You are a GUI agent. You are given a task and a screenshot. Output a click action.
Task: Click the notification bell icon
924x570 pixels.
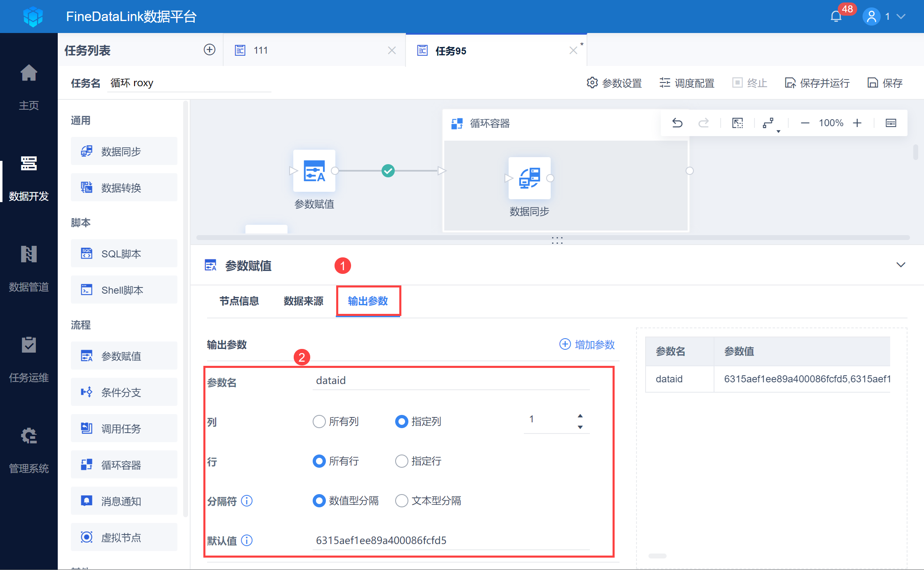[x=836, y=16]
